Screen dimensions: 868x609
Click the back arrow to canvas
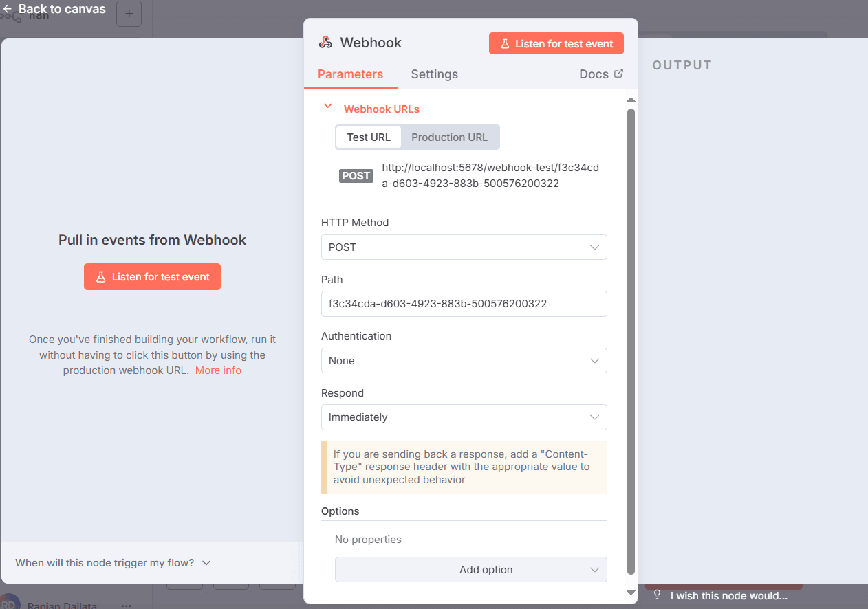tap(8, 9)
